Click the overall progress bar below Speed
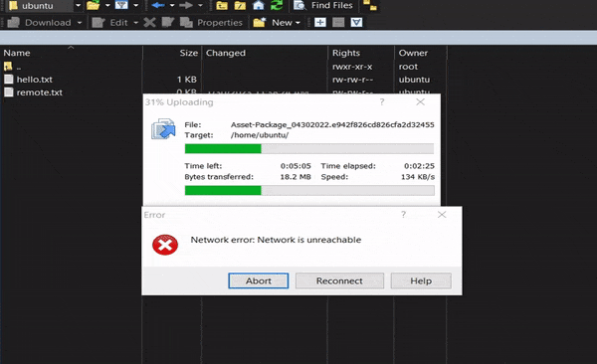The height and width of the screenshot is (364, 597). (309, 190)
